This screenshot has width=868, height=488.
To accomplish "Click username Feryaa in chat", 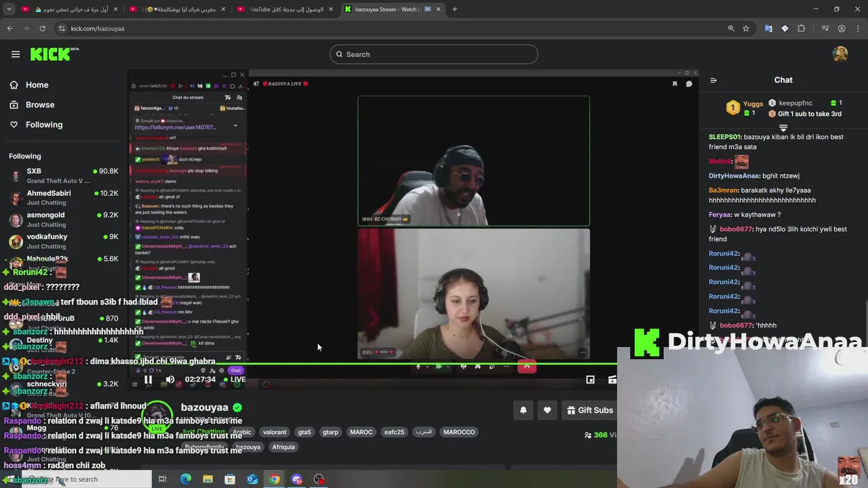I will [719, 215].
